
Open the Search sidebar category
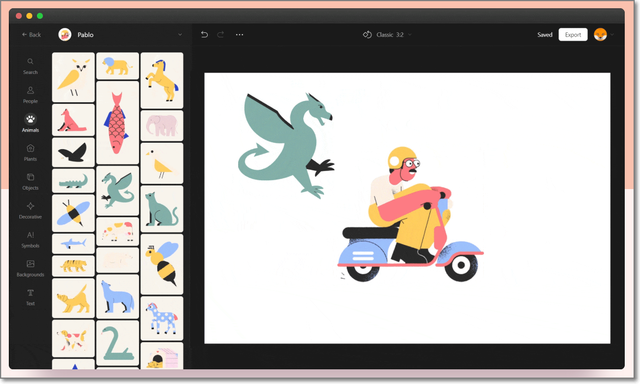tap(30, 66)
